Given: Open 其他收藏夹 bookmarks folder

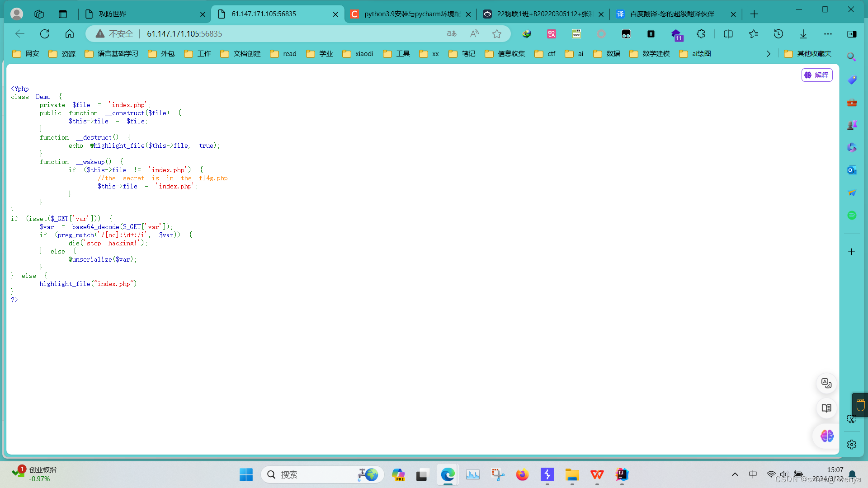Looking at the screenshot, I should tap(808, 54).
